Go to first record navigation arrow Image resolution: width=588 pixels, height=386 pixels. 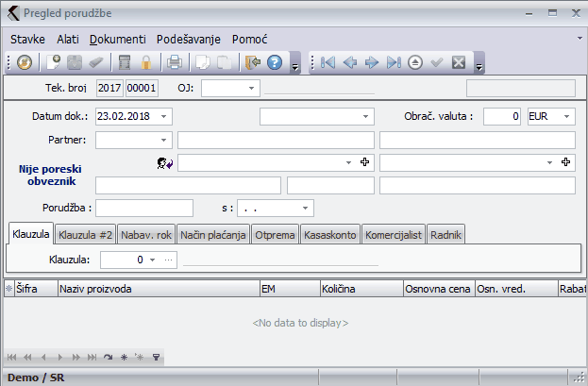click(328, 63)
